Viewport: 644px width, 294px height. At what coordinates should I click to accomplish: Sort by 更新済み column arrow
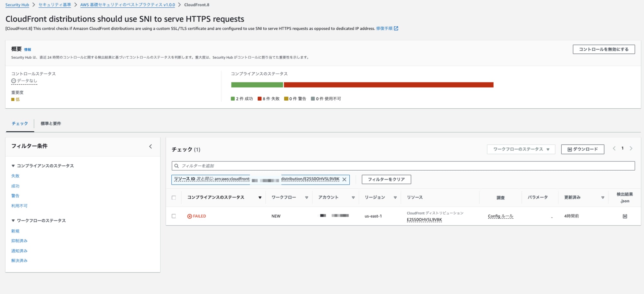(603, 198)
